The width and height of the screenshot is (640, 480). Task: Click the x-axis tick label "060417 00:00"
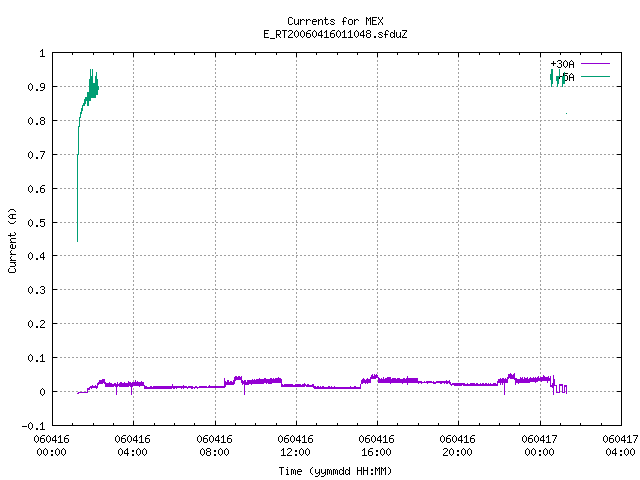[539, 446]
